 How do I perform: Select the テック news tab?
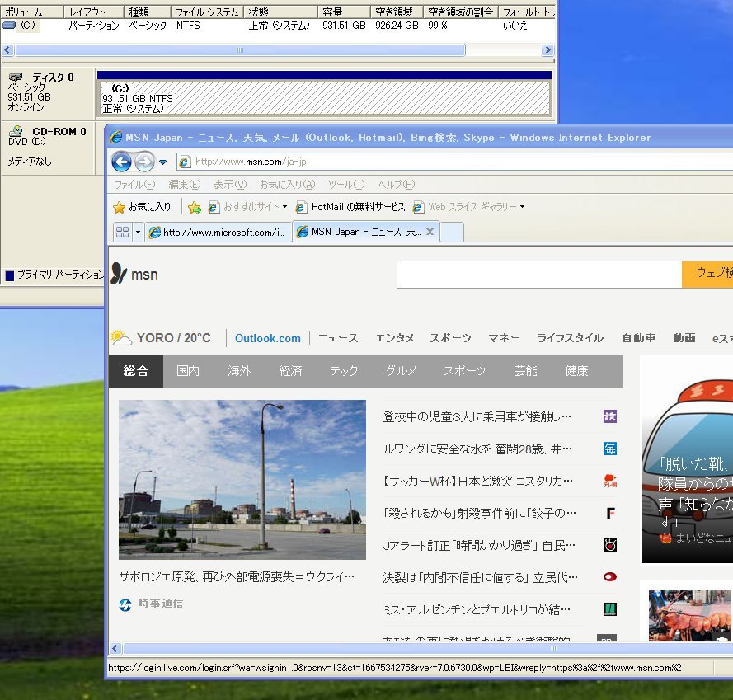[344, 371]
